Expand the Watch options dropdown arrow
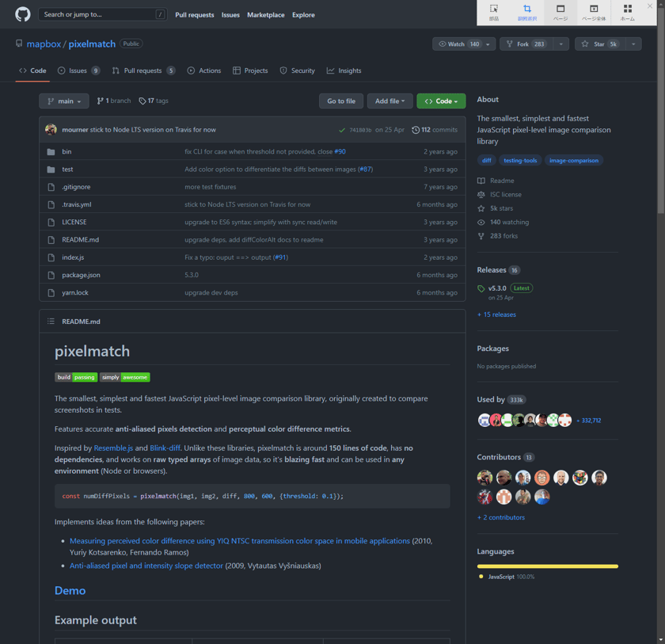 coord(488,44)
